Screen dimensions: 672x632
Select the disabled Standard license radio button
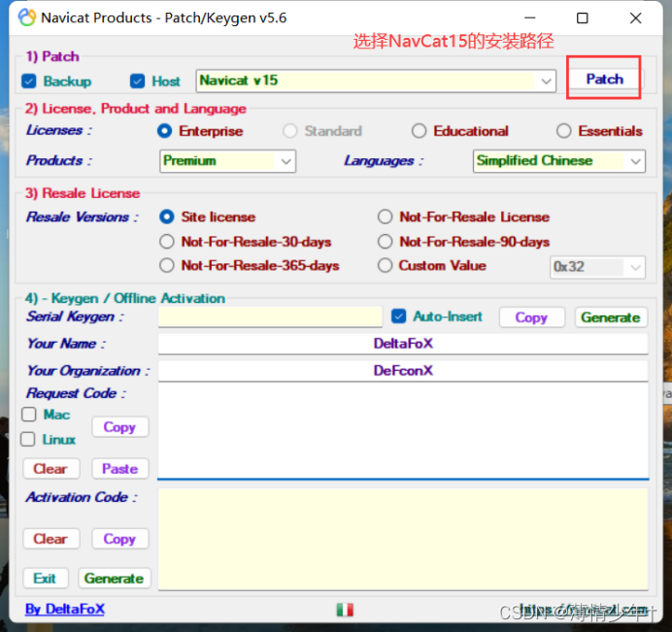(290, 131)
